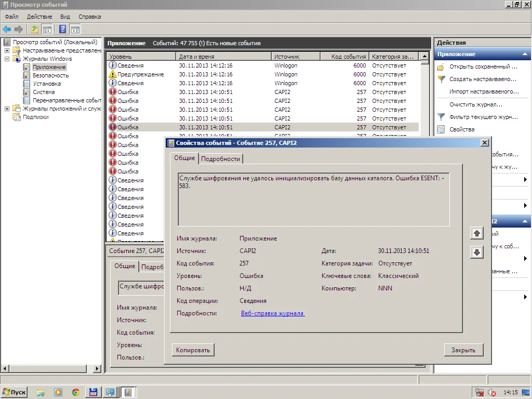532x399 pixels.
Task: Toggle the console tree pane toolbar icon
Action: (x=47, y=29)
